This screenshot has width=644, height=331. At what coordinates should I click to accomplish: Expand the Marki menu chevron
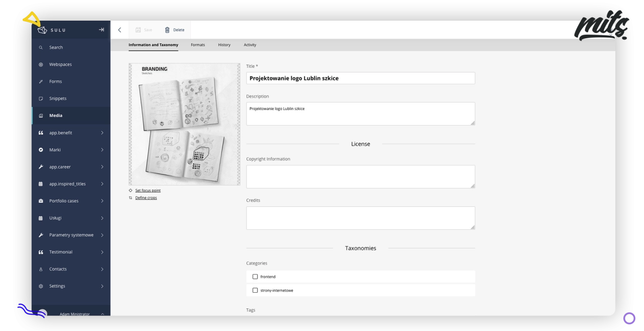(x=102, y=150)
